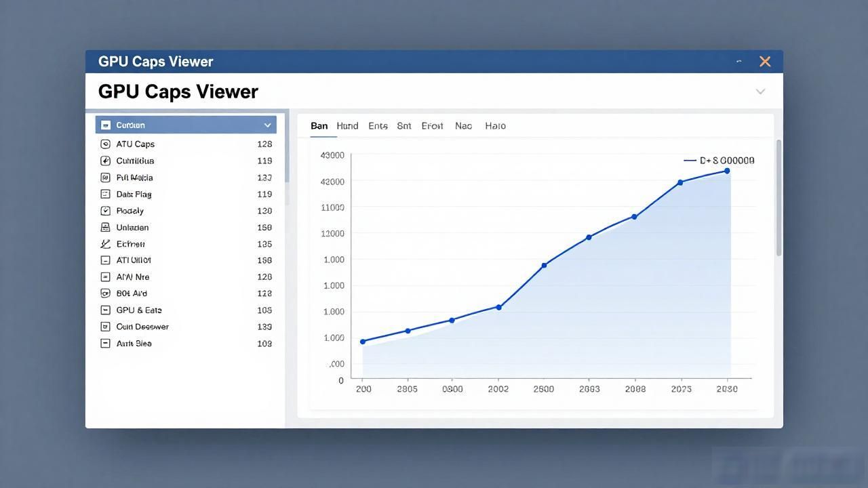868x488 pixels.
Task: Click the clock icon beside Cumitidua
Action: click(105, 161)
